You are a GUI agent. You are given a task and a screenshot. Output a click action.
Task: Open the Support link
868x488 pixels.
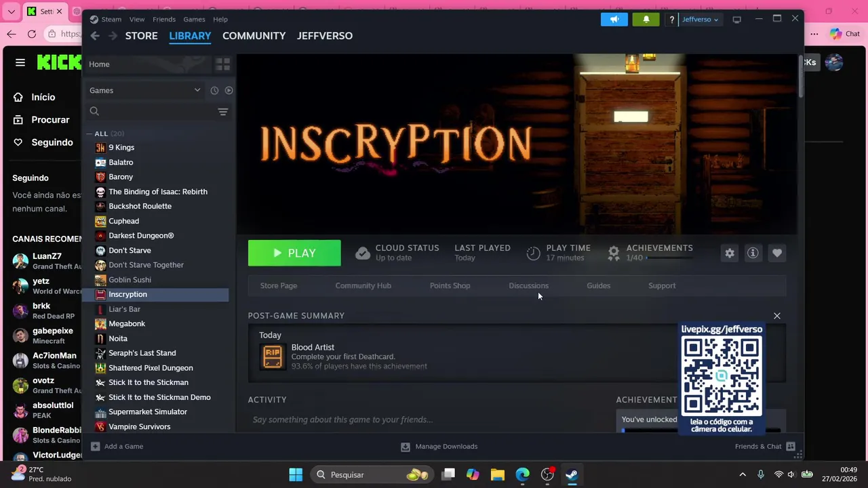(662, 285)
